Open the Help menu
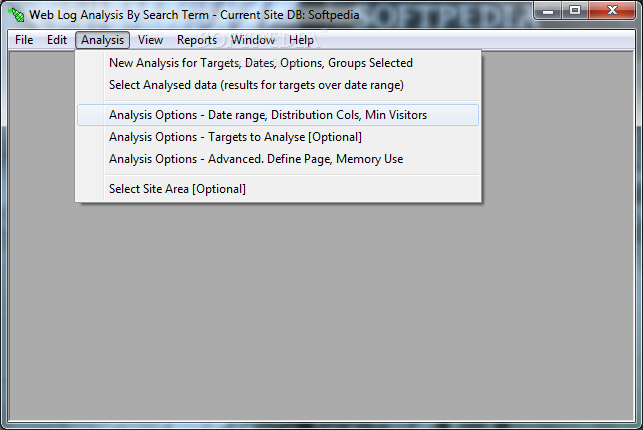 (x=301, y=40)
